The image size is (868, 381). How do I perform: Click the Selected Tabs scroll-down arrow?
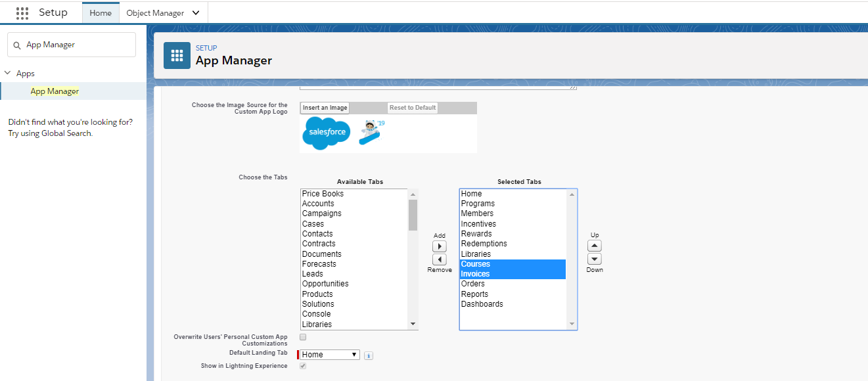pos(572,324)
